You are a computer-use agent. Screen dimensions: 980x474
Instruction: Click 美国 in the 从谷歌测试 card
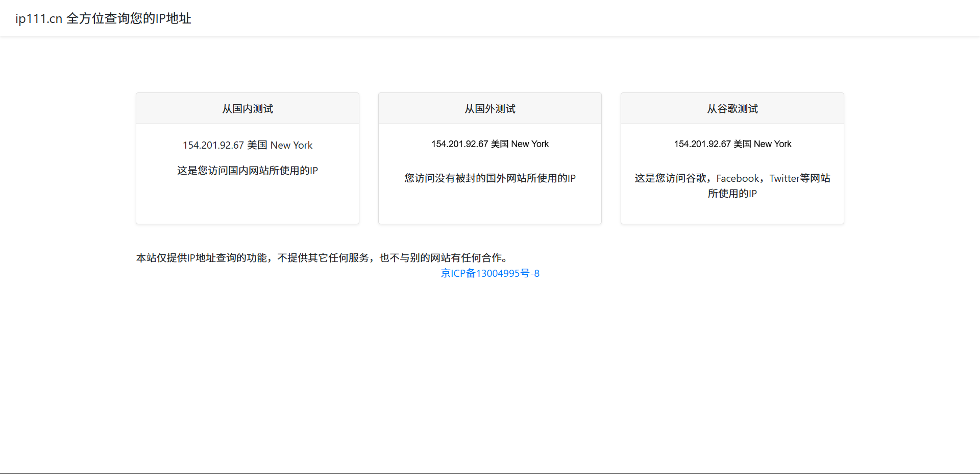pyautogui.click(x=742, y=144)
